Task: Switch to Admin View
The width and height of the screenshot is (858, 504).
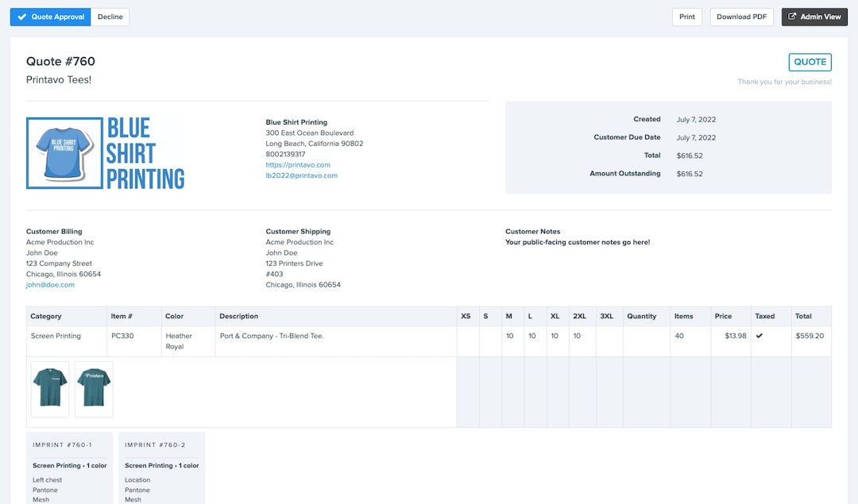Action: (814, 16)
